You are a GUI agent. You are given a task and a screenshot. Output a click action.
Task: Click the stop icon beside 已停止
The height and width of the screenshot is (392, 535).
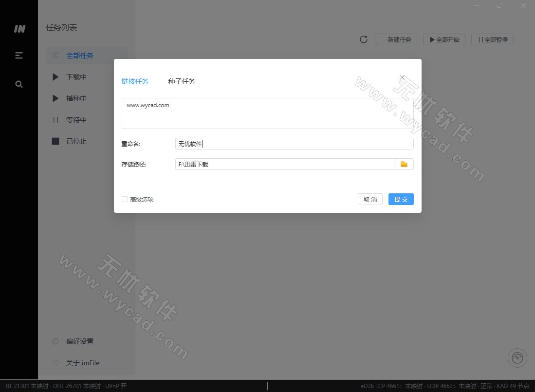tap(55, 141)
